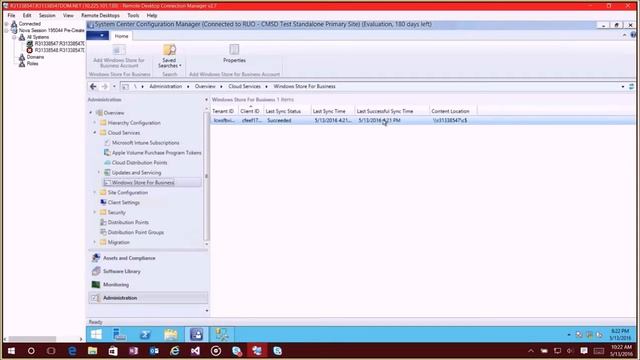Expand the Hierarchy Configuration node
This screenshot has height=360, width=640.
click(x=95, y=122)
